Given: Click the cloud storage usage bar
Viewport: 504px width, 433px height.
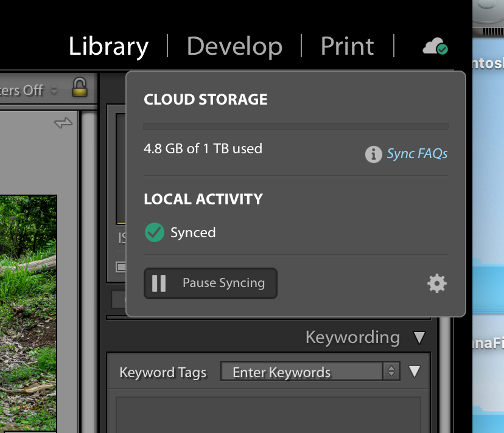Looking at the screenshot, I should [x=296, y=126].
